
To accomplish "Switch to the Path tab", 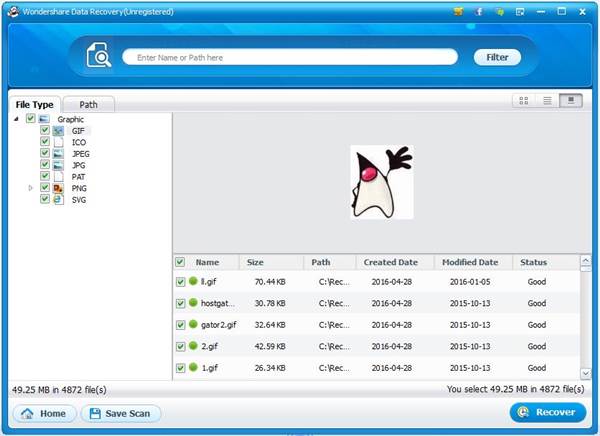I will coord(88,105).
